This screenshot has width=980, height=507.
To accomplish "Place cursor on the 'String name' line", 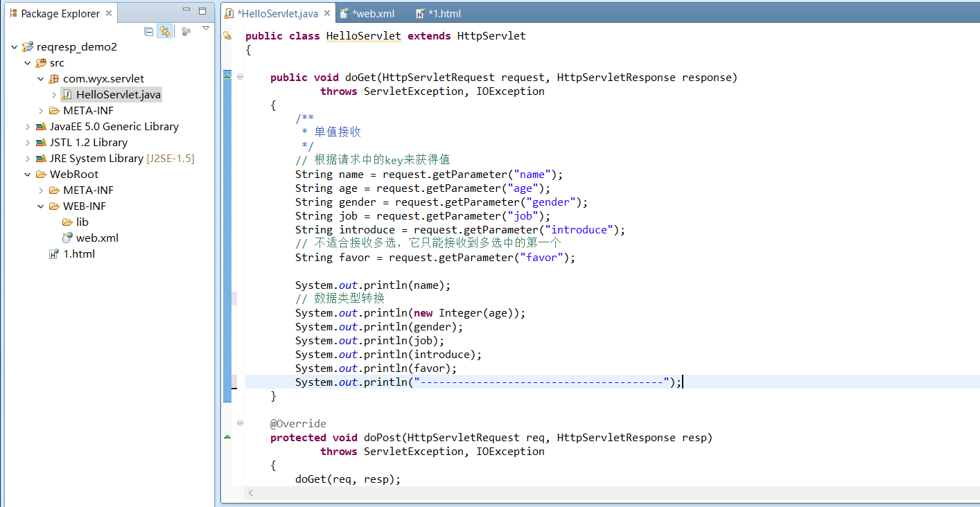I will coord(429,175).
